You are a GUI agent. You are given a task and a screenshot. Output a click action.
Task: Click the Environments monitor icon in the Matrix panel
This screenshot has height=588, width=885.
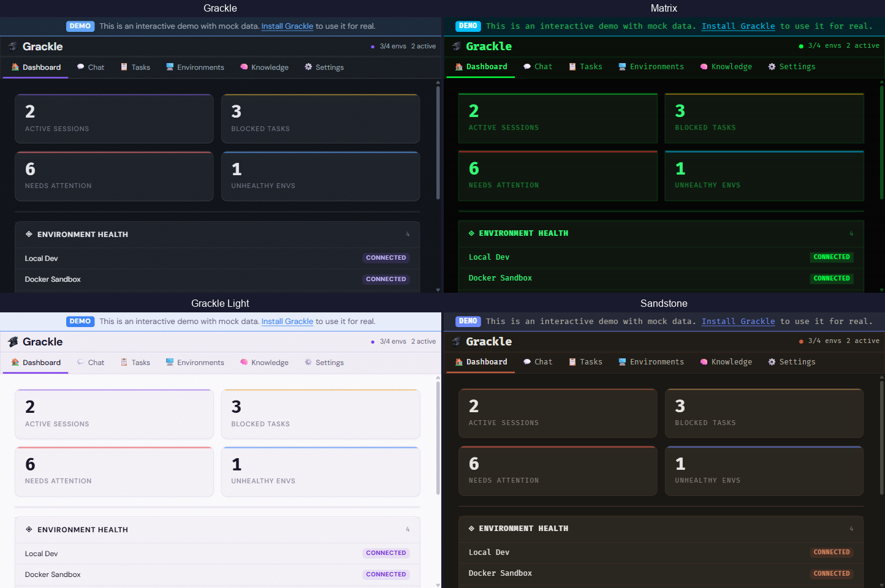click(x=622, y=67)
